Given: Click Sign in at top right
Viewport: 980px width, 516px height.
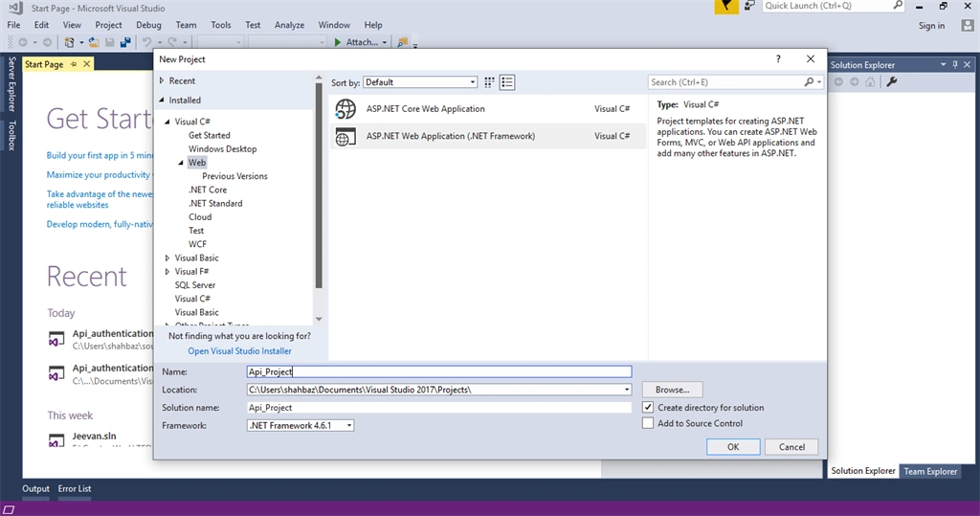Looking at the screenshot, I should tap(931, 26).
